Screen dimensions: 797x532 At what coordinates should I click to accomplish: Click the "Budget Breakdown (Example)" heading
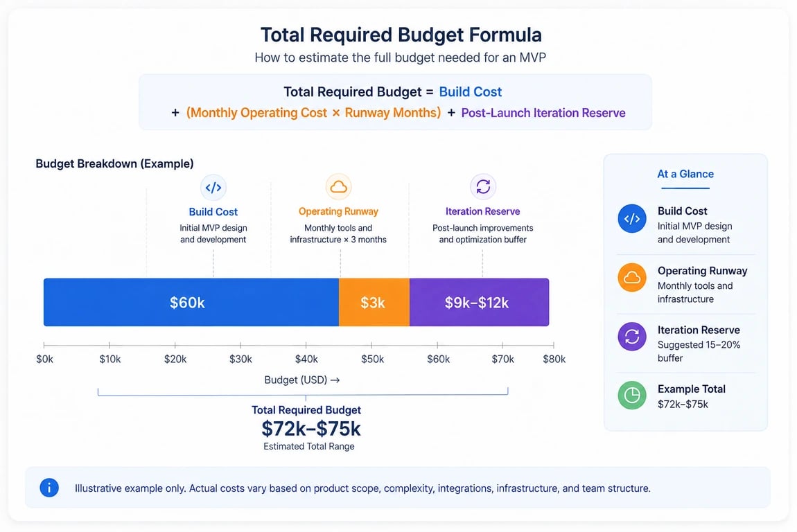point(114,163)
